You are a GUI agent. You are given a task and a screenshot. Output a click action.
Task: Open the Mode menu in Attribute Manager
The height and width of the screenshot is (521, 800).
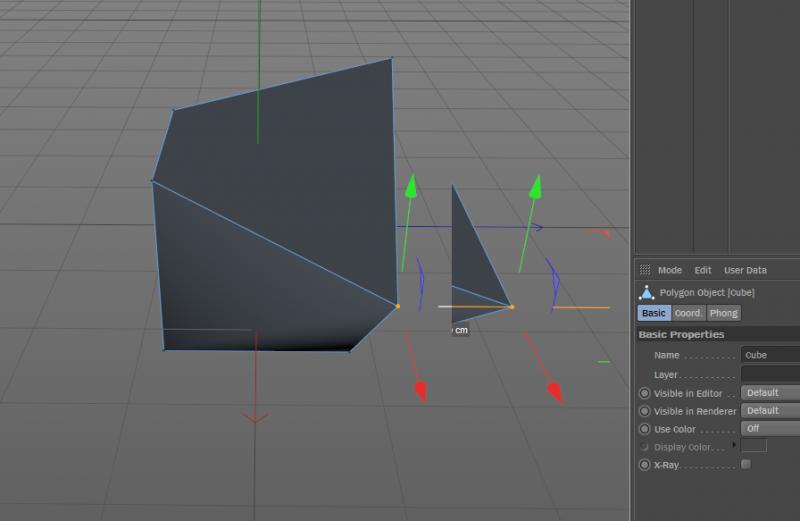pos(669,270)
